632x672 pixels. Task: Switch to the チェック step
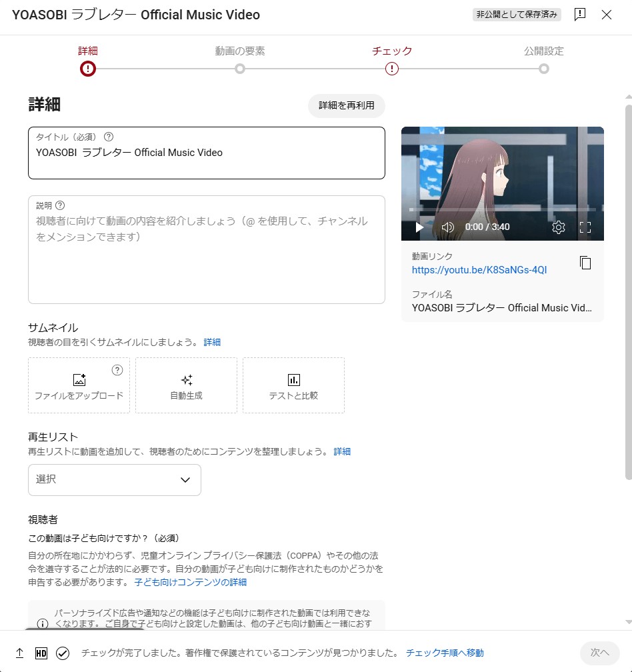[392, 68]
